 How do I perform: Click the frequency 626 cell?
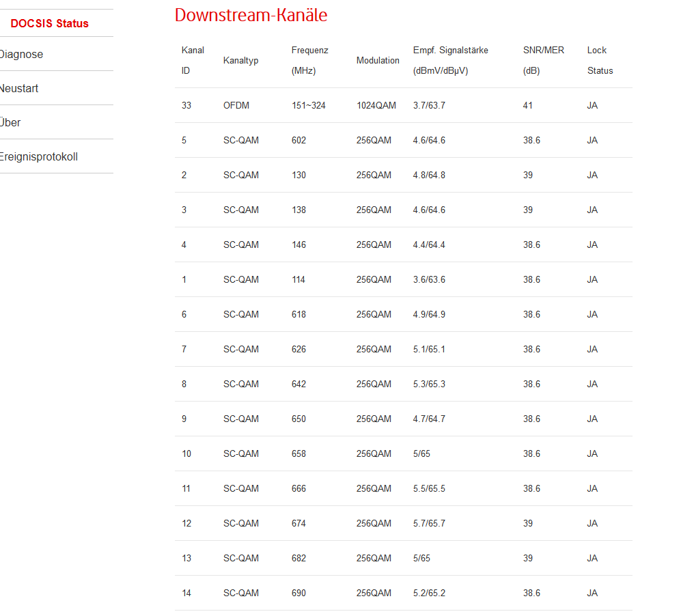298,349
